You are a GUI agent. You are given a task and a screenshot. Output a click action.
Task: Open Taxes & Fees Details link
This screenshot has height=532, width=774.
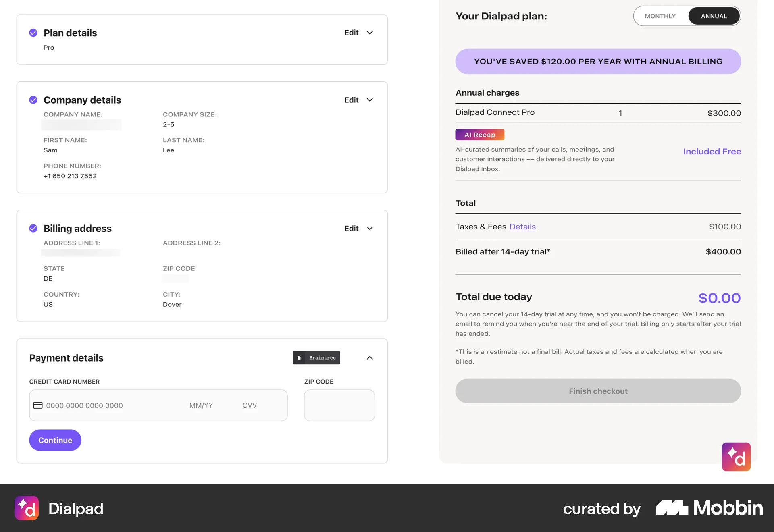click(x=522, y=227)
